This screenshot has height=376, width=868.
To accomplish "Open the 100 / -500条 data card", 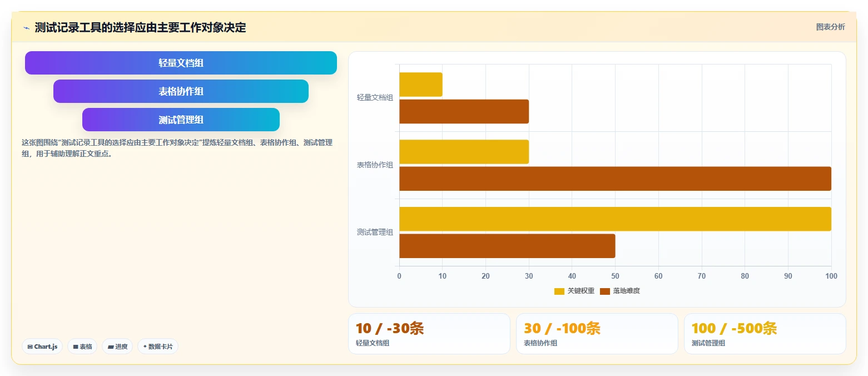I will (765, 334).
